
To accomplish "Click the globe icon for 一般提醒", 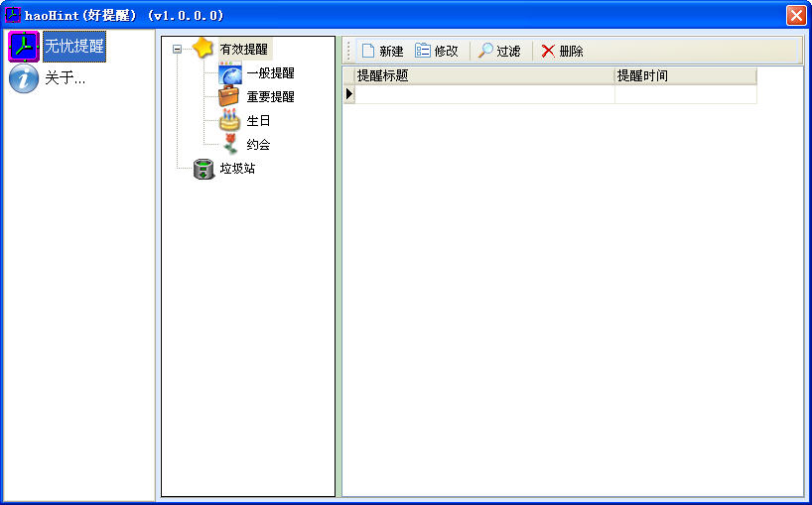I will click(x=229, y=73).
